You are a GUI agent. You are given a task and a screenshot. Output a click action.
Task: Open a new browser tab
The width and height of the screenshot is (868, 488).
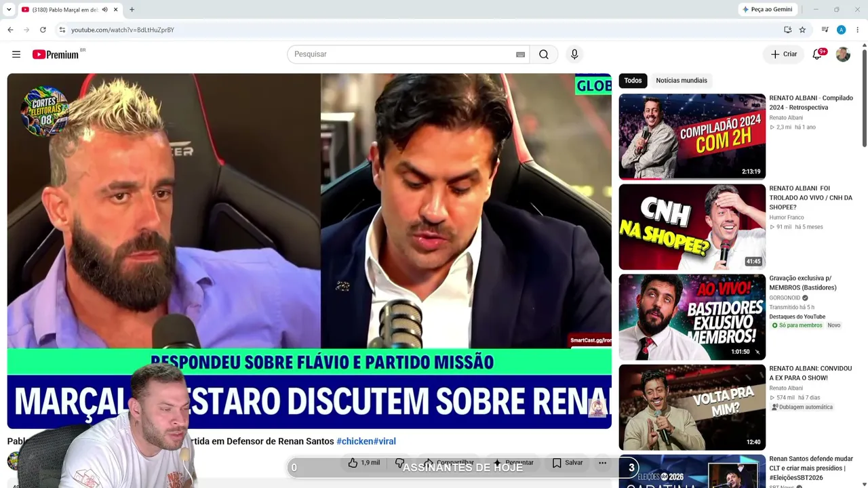pyautogui.click(x=132, y=9)
